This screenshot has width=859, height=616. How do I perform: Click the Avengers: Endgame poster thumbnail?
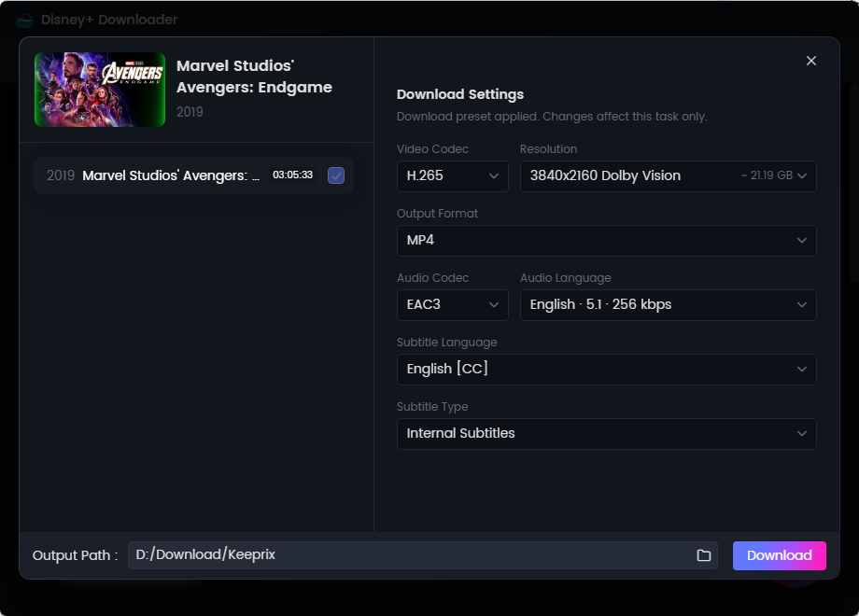tap(100, 90)
